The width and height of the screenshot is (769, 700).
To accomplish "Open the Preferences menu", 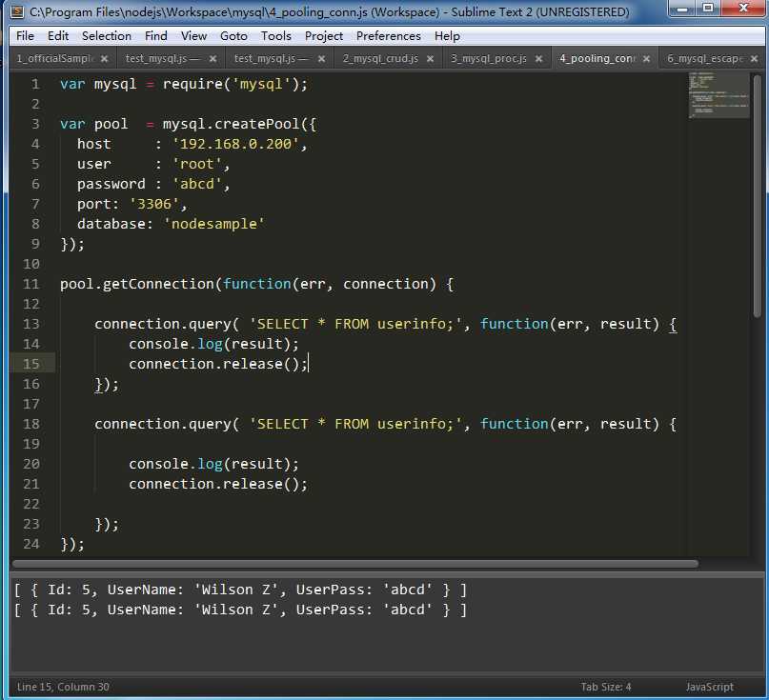I will pos(389,36).
